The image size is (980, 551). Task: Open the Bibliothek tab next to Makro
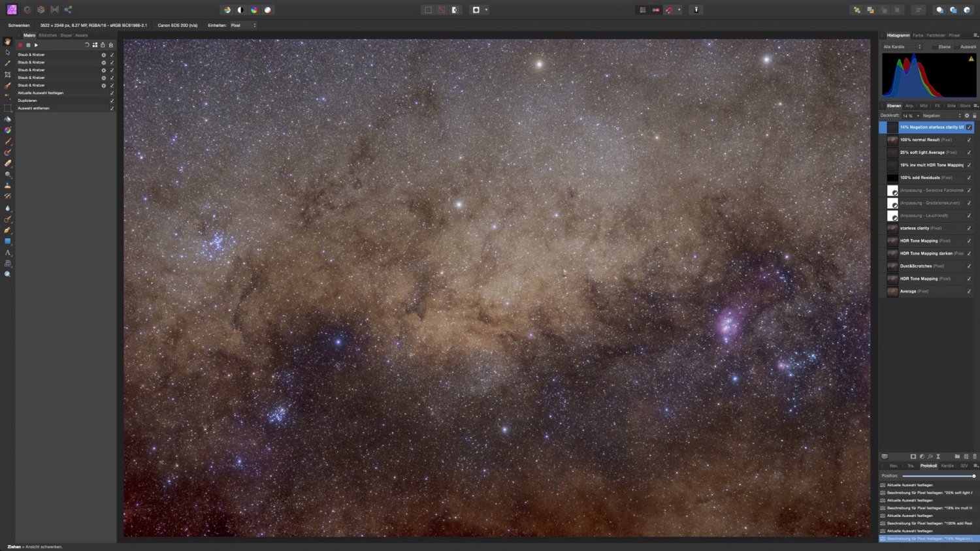coord(48,35)
